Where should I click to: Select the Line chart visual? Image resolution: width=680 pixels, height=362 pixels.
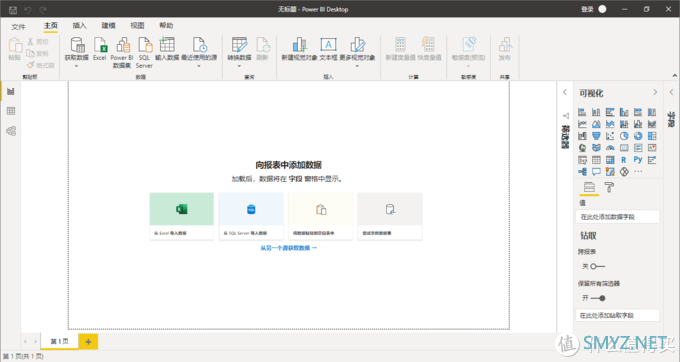(x=582, y=124)
